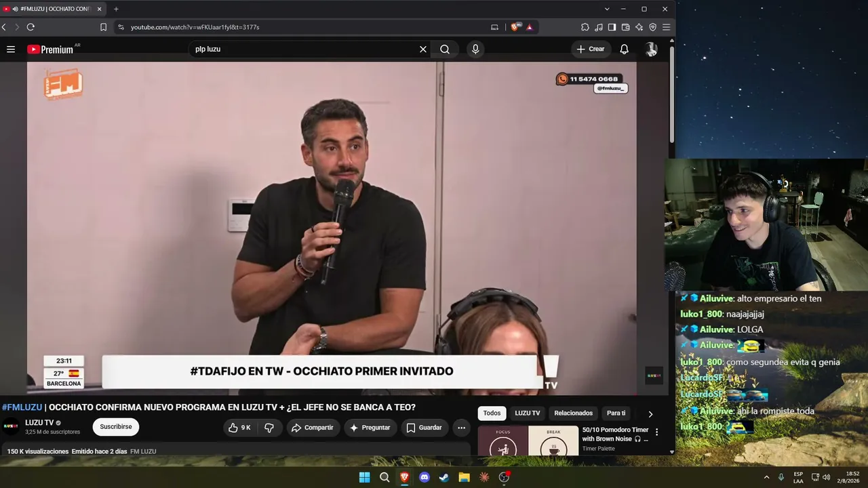Open File Explorer from the taskbar

(x=464, y=477)
